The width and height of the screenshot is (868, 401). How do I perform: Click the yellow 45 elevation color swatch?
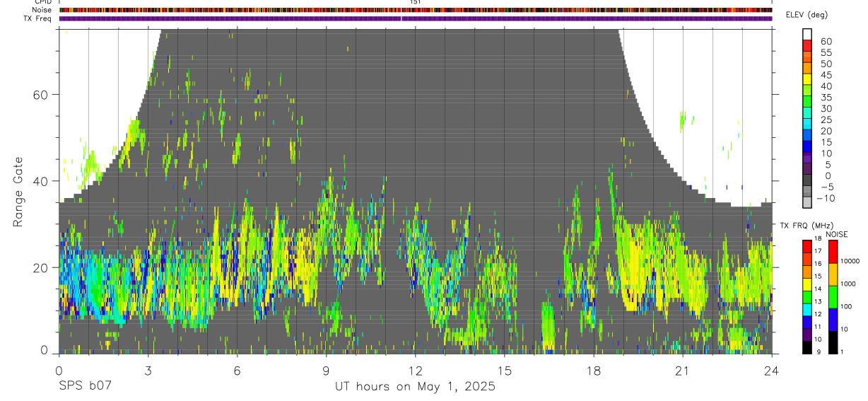pyautogui.click(x=807, y=80)
